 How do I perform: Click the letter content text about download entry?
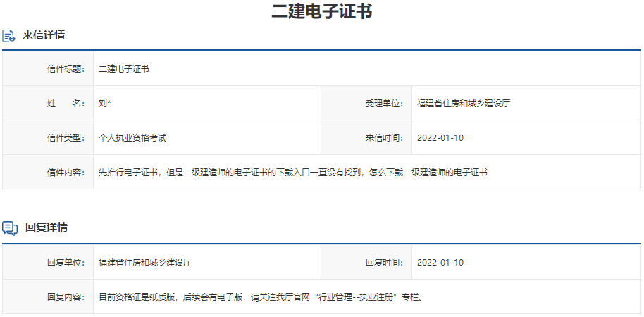(292, 173)
